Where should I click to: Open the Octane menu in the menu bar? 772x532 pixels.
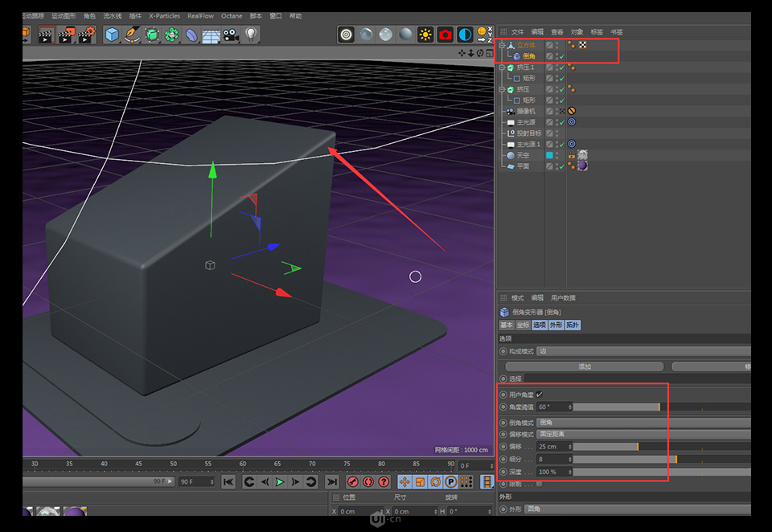click(232, 15)
